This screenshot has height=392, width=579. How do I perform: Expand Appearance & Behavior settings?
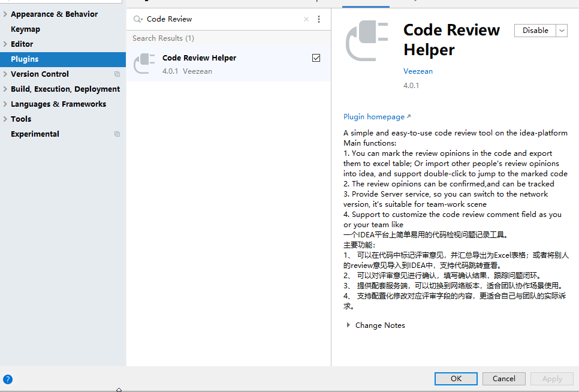pos(5,14)
